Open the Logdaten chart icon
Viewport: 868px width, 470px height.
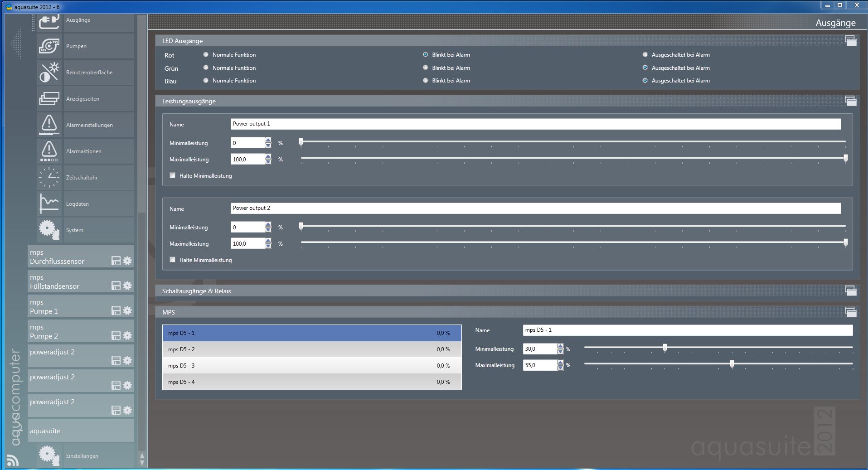coord(49,204)
